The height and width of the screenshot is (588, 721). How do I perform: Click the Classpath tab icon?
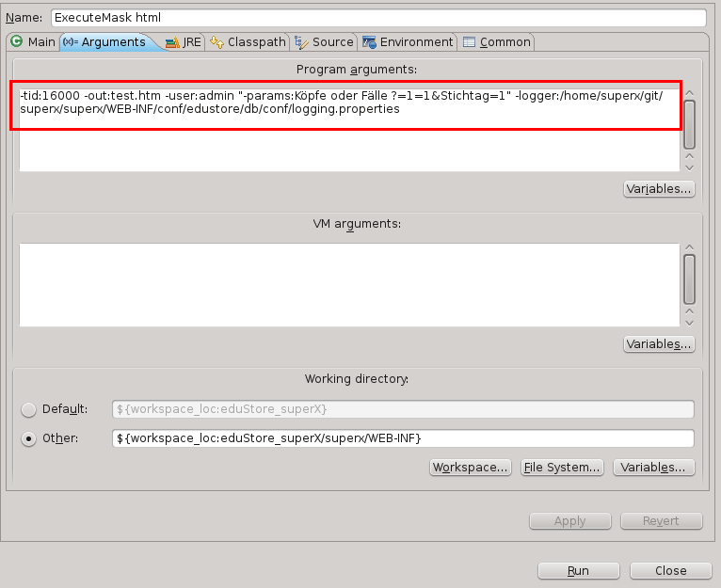point(216,42)
